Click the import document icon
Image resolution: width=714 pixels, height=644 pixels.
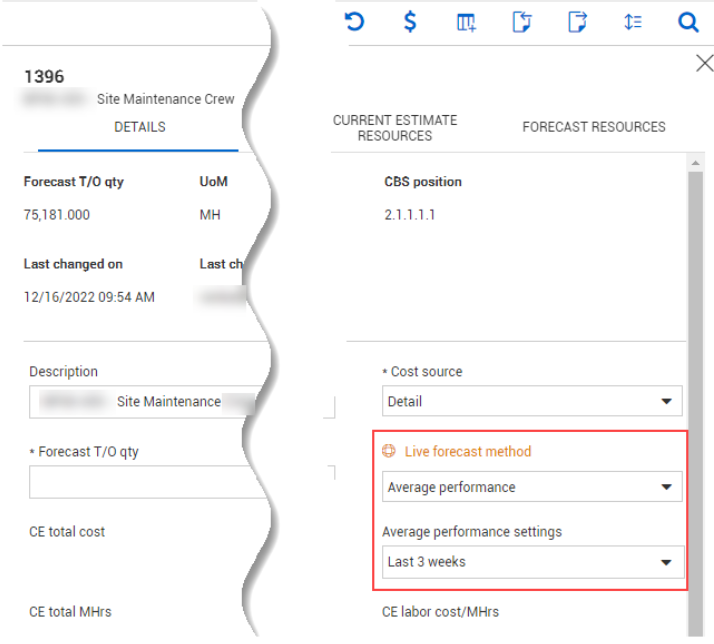click(521, 22)
